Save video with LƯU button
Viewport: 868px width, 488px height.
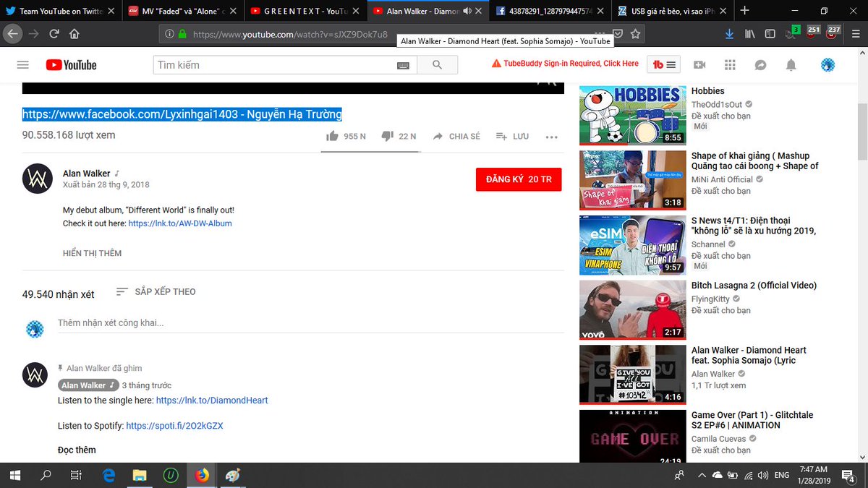(x=512, y=136)
